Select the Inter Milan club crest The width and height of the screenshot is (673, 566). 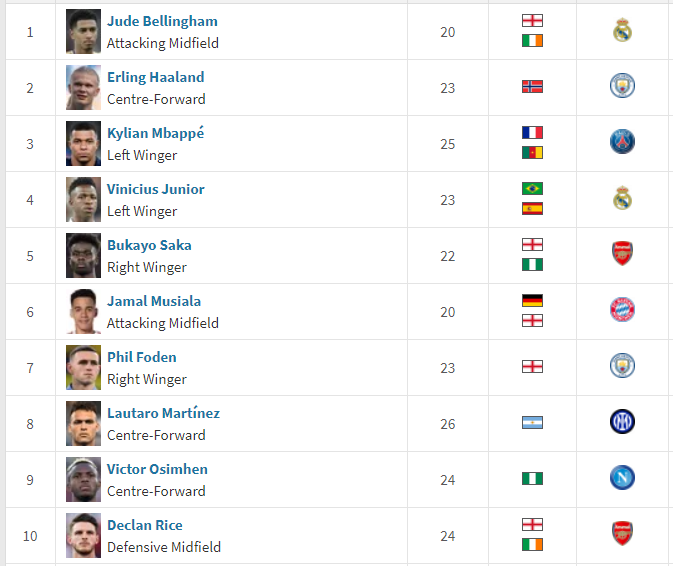point(622,421)
